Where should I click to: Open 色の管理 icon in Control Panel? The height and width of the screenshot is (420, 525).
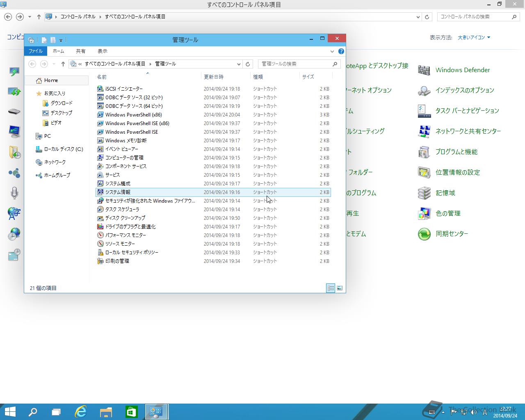point(424,214)
